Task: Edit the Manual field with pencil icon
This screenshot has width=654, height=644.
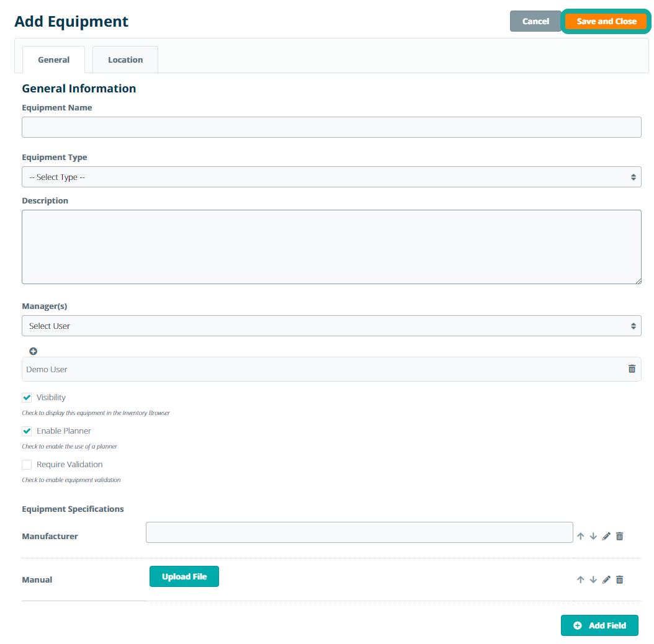Action: 606,579
